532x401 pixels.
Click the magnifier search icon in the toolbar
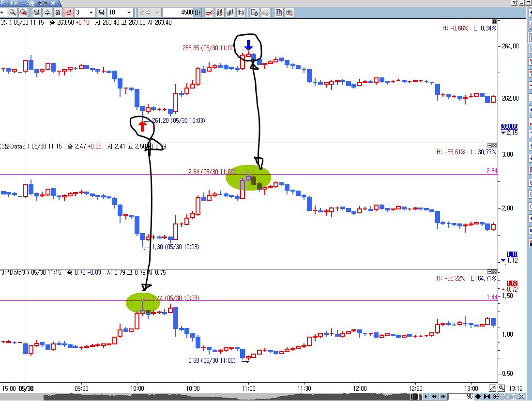(13, 13)
